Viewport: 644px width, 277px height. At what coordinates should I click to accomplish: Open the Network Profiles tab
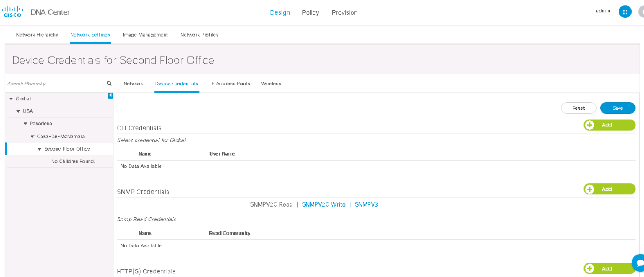(x=199, y=35)
